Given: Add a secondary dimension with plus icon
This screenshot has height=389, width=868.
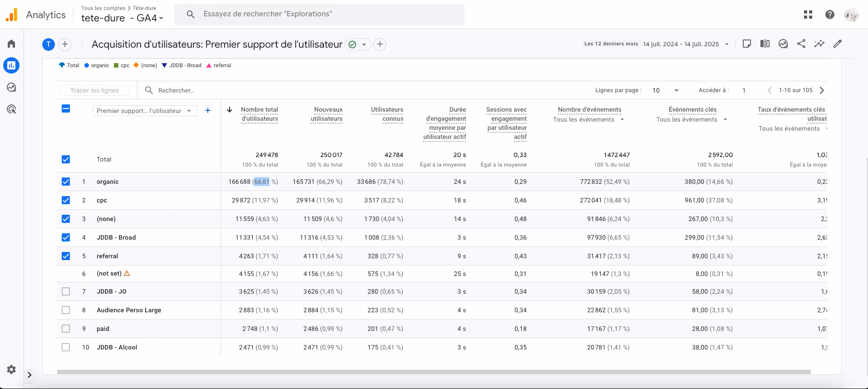Looking at the screenshot, I should click(208, 110).
